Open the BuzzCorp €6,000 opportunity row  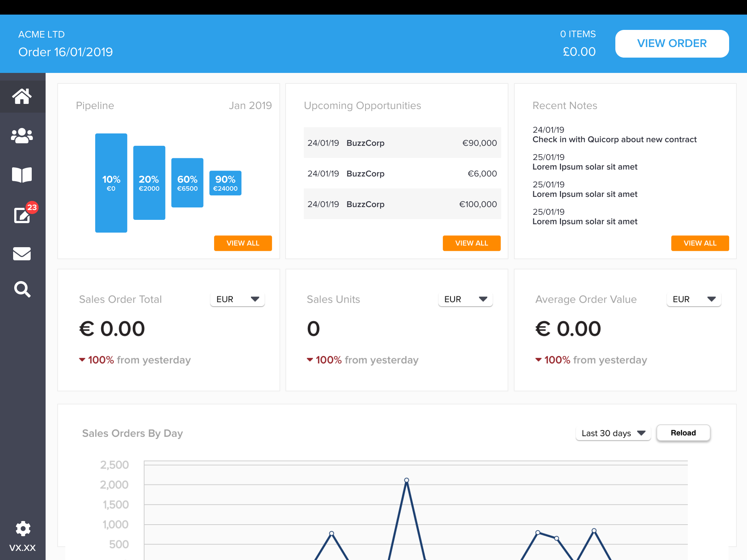pos(402,174)
